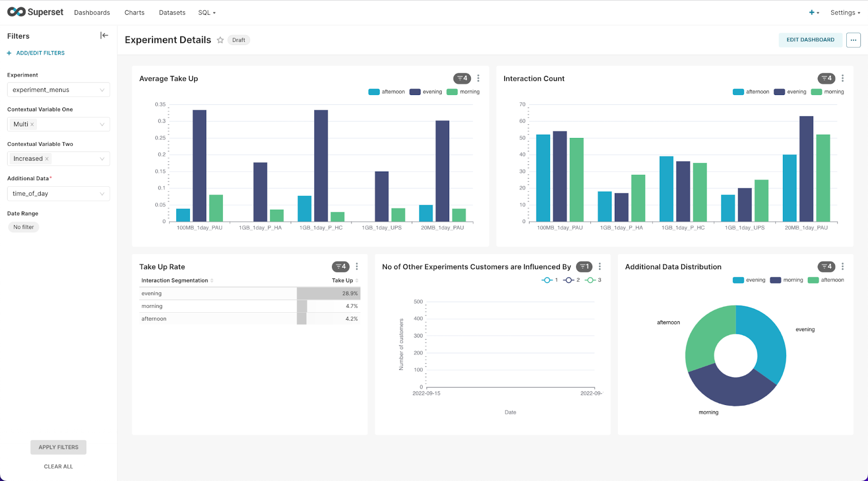The width and height of the screenshot is (868, 481).
Task: Open the Settings menu dropdown
Action: (845, 12)
